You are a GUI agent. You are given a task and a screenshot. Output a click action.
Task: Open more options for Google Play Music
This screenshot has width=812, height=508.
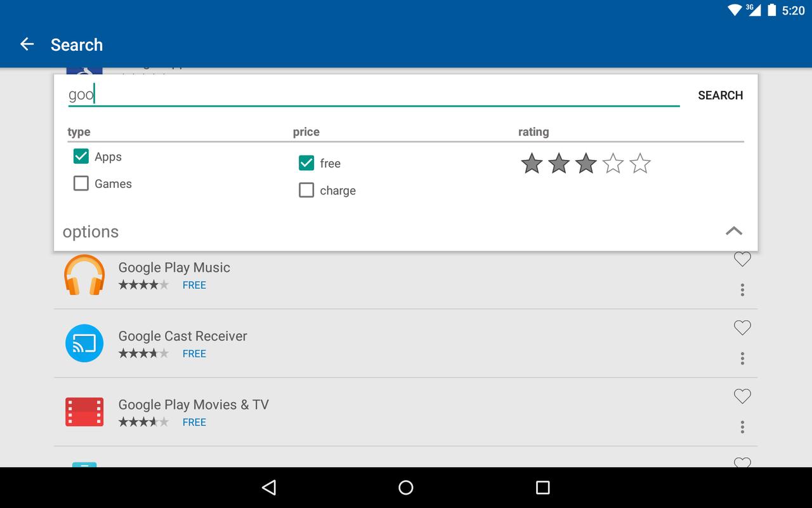742,290
